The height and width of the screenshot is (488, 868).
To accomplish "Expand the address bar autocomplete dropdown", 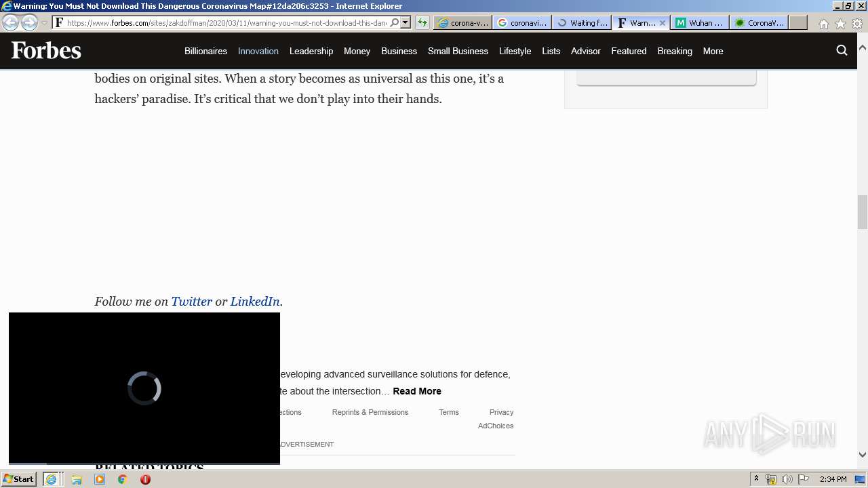I will pos(406,22).
